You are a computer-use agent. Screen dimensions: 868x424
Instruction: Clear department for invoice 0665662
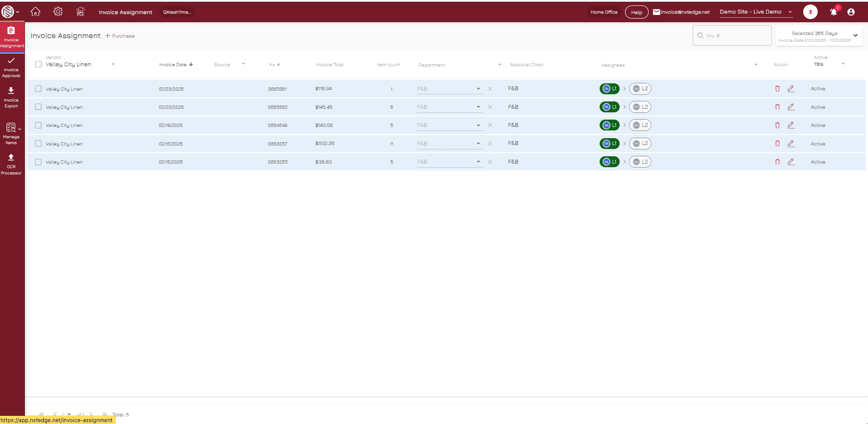click(x=490, y=107)
